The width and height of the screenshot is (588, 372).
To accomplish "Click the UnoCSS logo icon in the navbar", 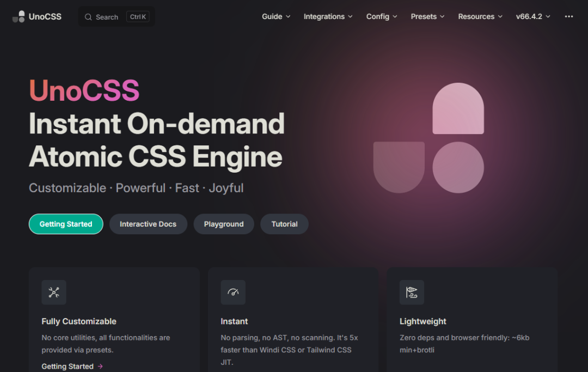I will (19, 16).
